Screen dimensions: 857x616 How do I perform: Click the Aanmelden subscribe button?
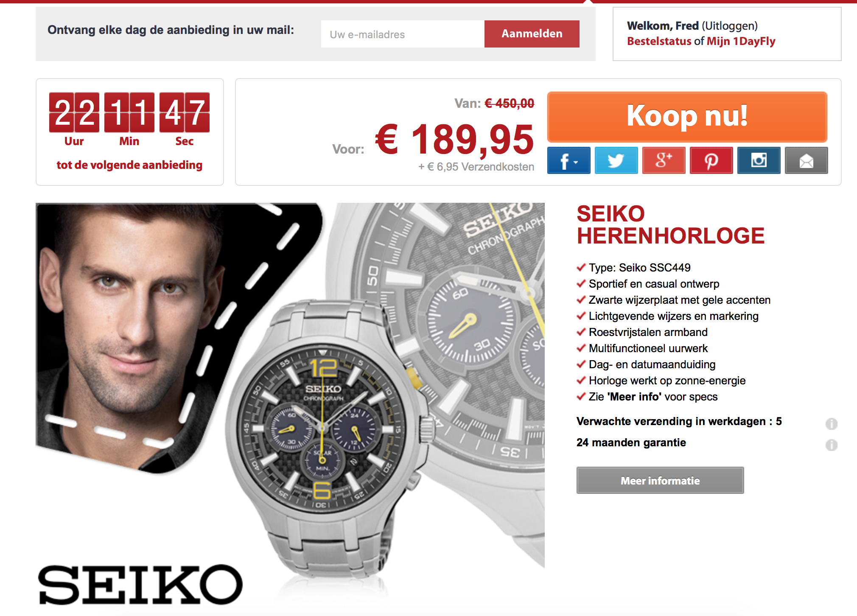(532, 34)
